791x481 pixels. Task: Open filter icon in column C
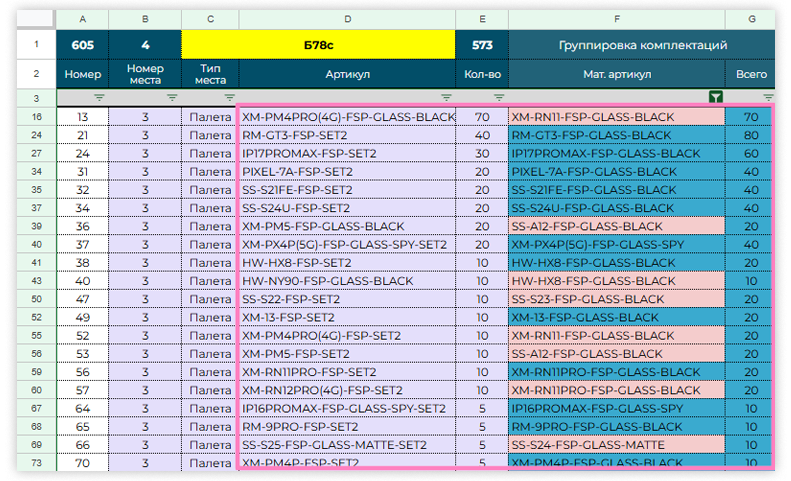[229, 98]
